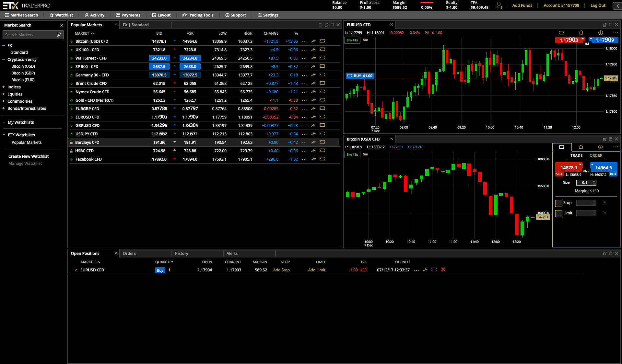The image size is (622, 364).
Task: Open trade ticket icon in EURUSD chart
Action: coord(562,33)
